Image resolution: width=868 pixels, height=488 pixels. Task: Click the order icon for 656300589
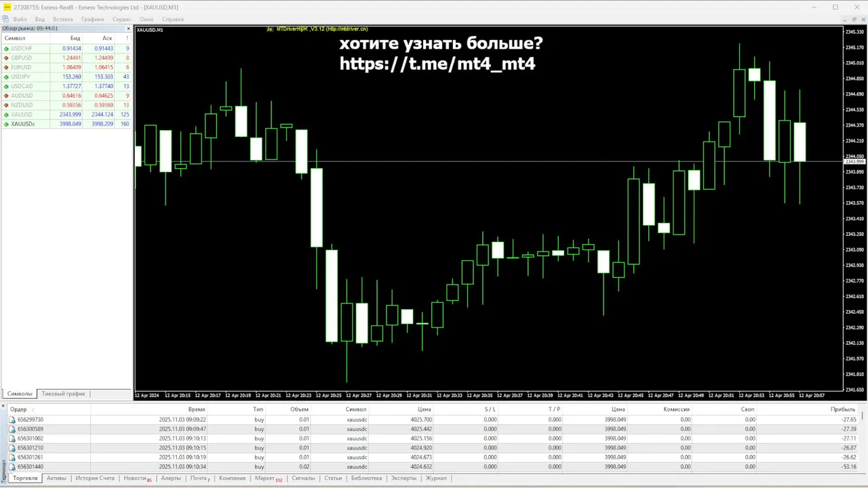(x=12, y=429)
